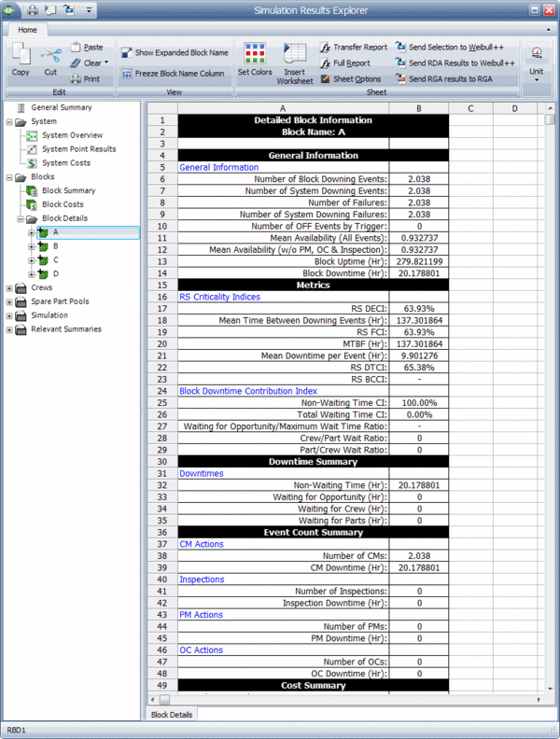This screenshot has width=560, height=739.
Task: Expand the Spare Part Pools node
Action: click(x=9, y=301)
